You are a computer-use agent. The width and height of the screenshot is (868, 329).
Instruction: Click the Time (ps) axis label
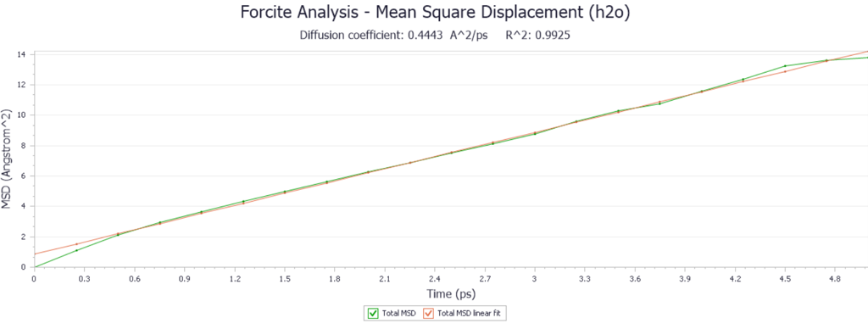pos(451,293)
